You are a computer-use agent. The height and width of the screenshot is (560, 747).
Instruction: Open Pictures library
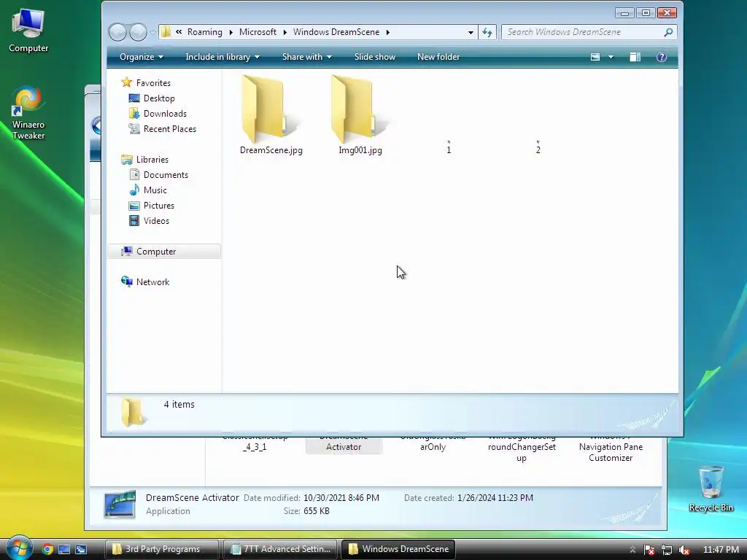158,205
